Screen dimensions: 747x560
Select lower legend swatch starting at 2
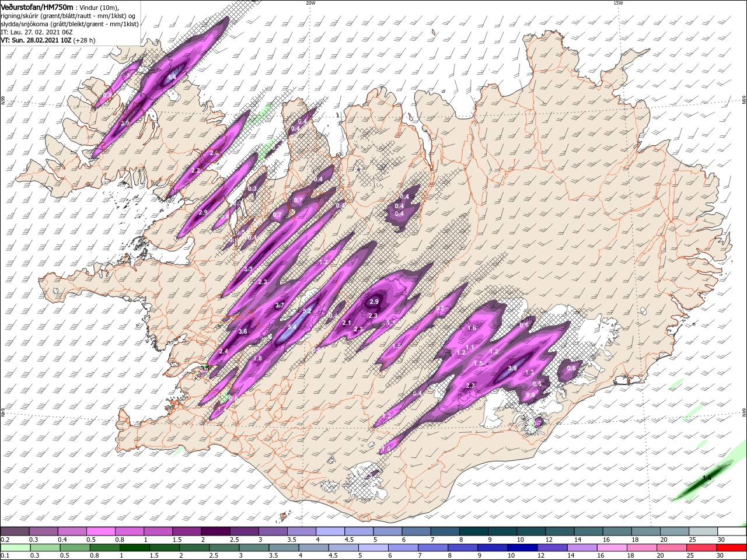pos(194,548)
